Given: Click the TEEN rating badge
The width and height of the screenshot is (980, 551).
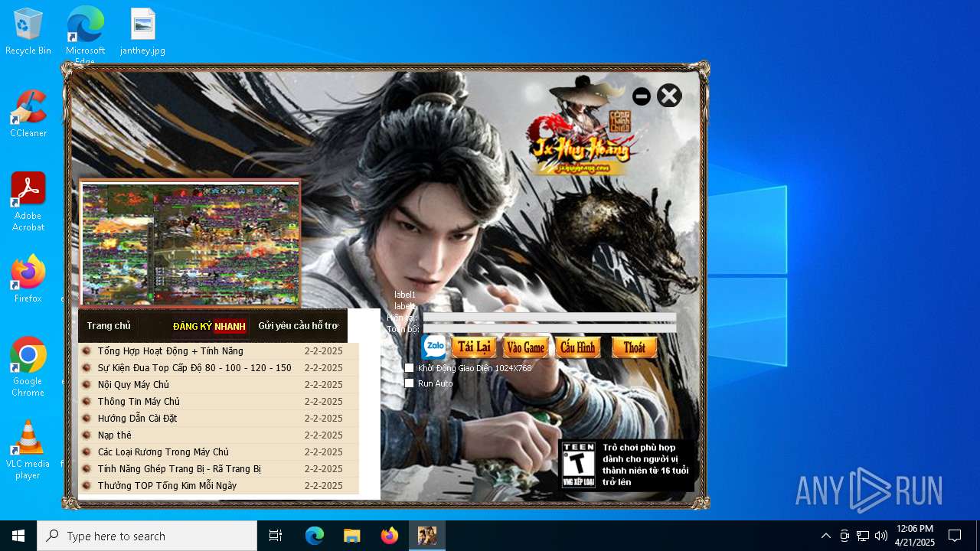Looking at the screenshot, I should 578,465.
